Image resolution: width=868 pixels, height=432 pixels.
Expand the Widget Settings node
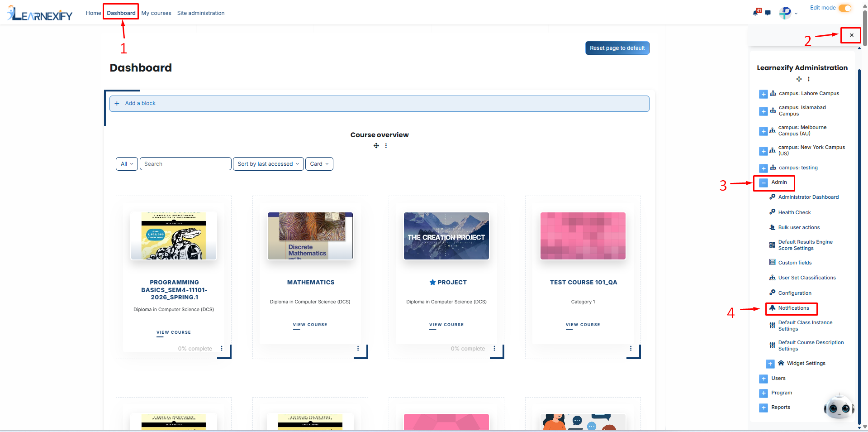pos(770,364)
